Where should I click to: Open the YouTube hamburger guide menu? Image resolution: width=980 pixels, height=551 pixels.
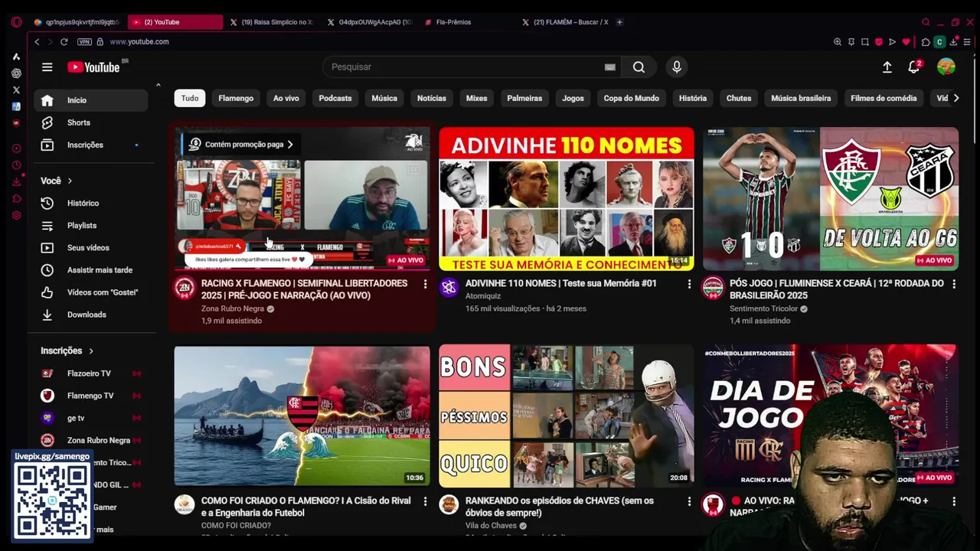47,67
